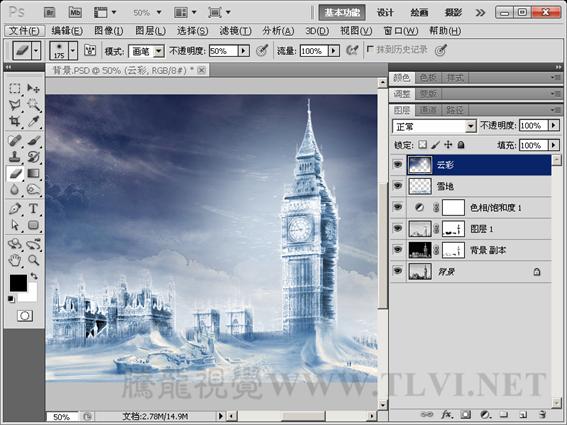Image resolution: width=567 pixels, height=425 pixels.
Task: Hide the 雪地 layer
Action: coord(398,186)
